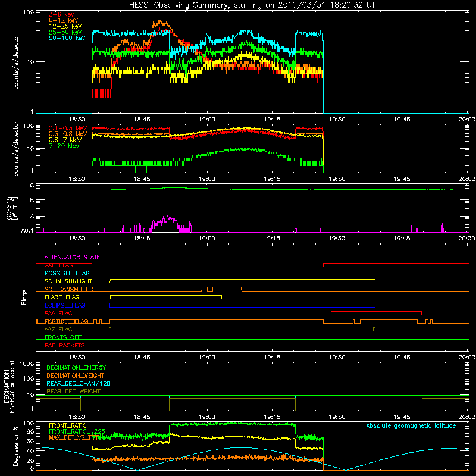Select the DECIMATION_ENERGY legend label
The image size is (476, 476).
(76, 368)
